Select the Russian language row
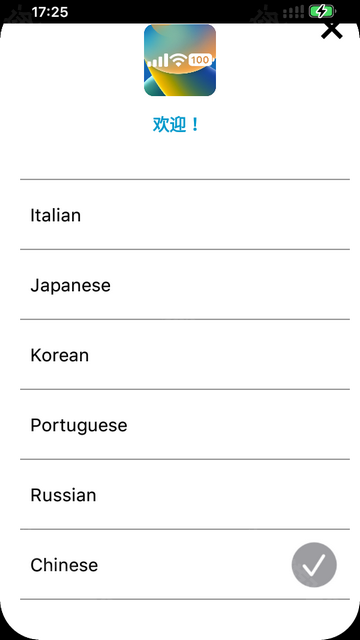This screenshot has height=640, width=360. pyautogui.click(x=185, y=495)
